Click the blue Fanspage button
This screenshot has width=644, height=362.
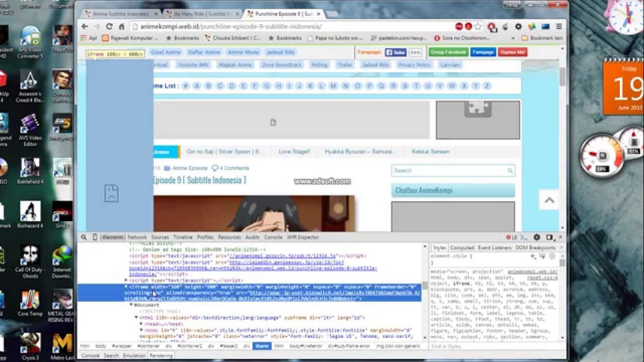coord(483,52)
